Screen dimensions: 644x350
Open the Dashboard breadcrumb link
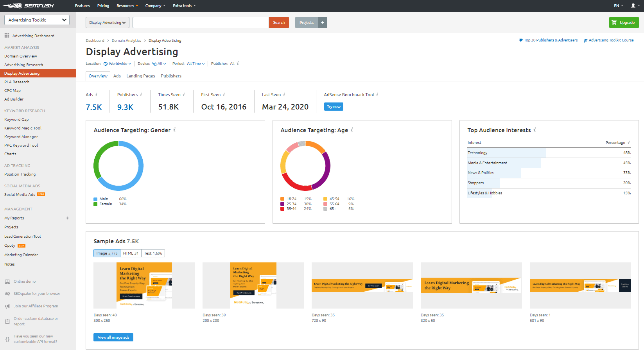pos(95,41)
